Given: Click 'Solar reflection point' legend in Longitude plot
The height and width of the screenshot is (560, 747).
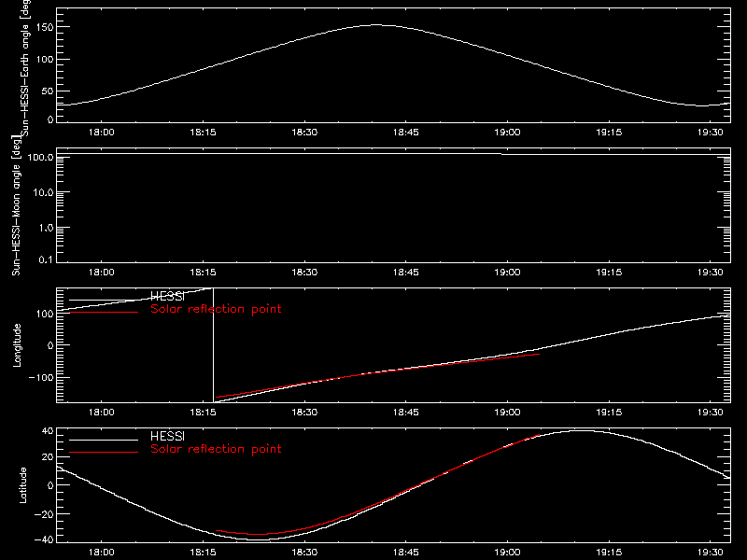Looking at the screenshot, I should pyautogui.click(x=216, y=309).
